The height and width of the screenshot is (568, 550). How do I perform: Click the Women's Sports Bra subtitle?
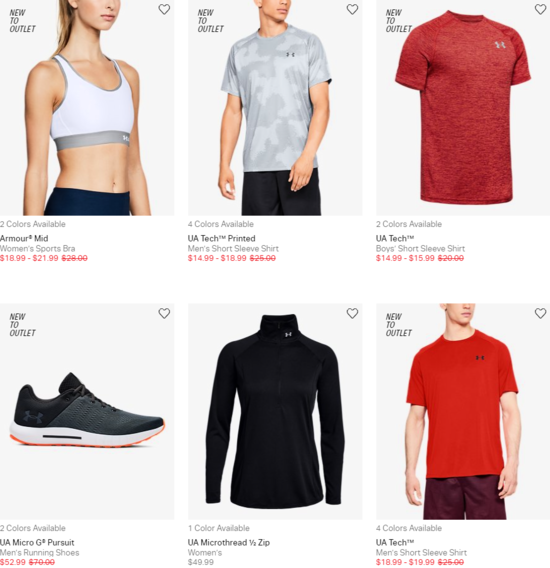pyautogui.click(x=37, y=248)
